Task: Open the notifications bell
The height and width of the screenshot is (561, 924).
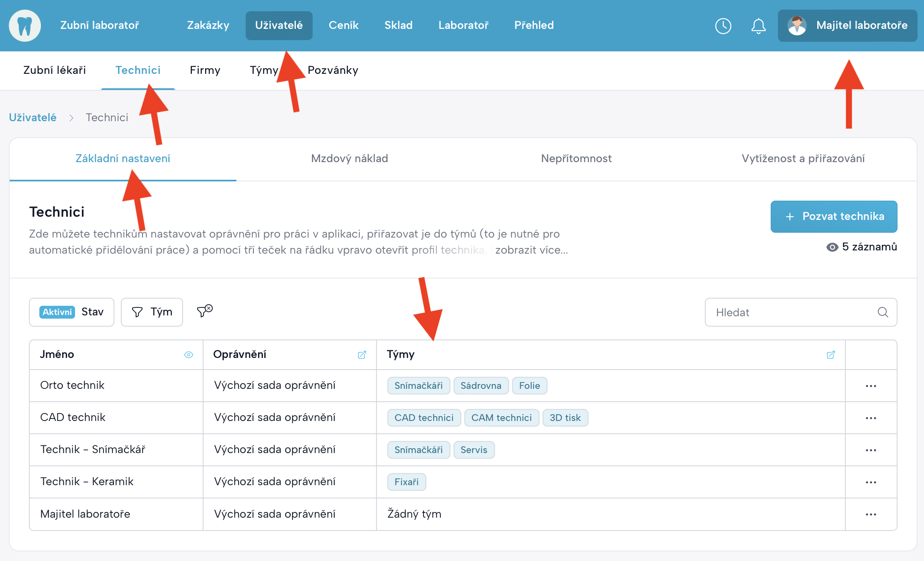Action: tap(758, 26)
